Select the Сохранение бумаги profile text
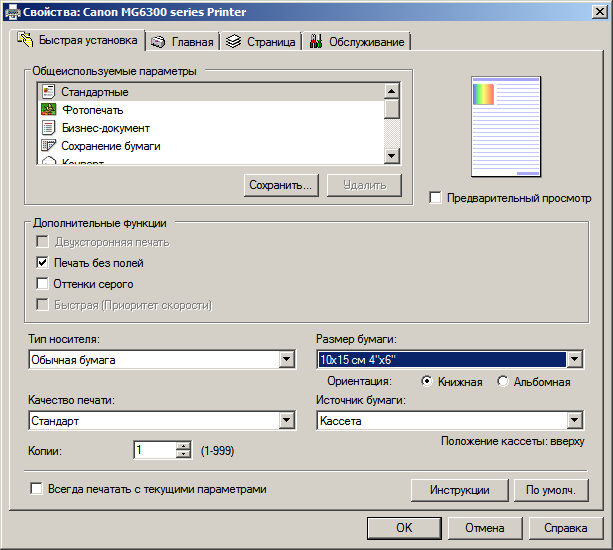Viewport: 613px width, 550px height. (x=111, y=146)
